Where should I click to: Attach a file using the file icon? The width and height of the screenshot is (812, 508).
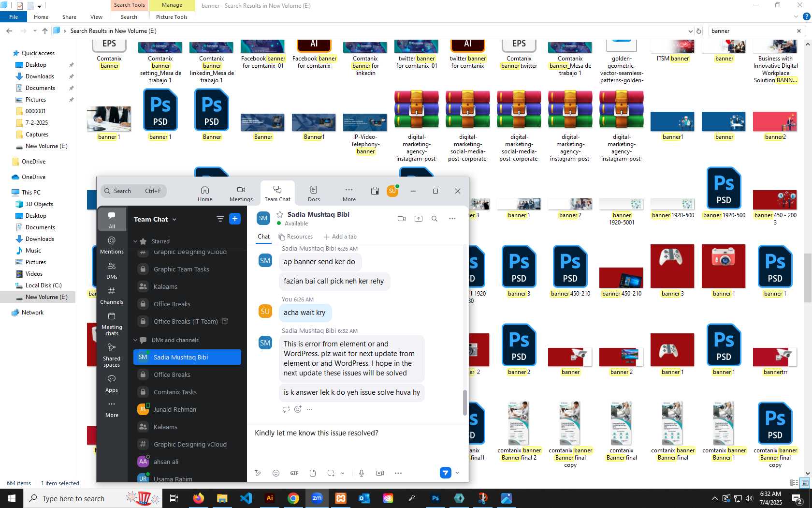(x=313, y=473)
